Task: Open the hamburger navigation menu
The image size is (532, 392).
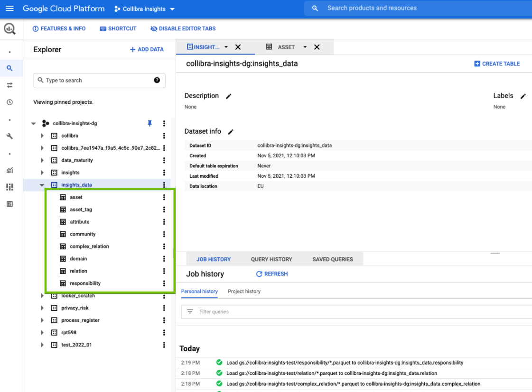Action: [9, 9]
